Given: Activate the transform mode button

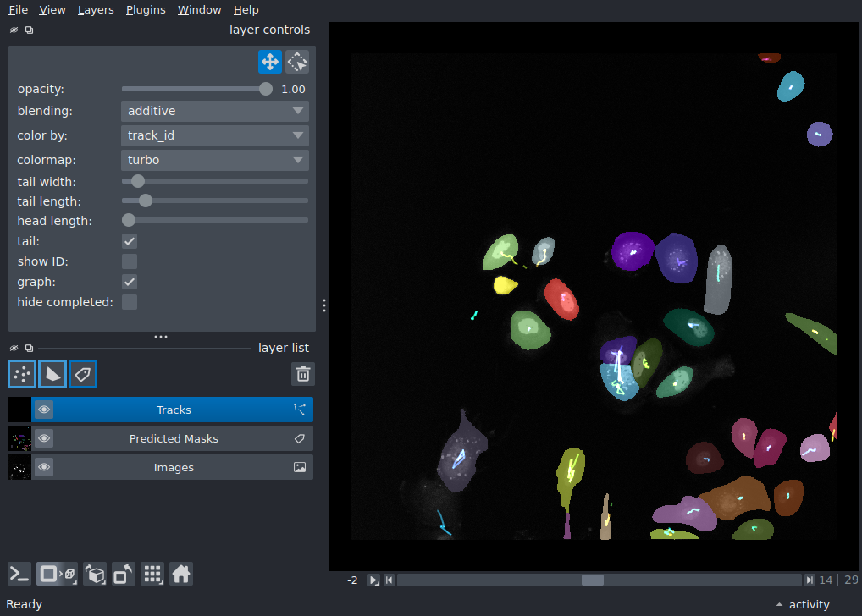Looking at the screenshot, I should [x=297, y=62].
